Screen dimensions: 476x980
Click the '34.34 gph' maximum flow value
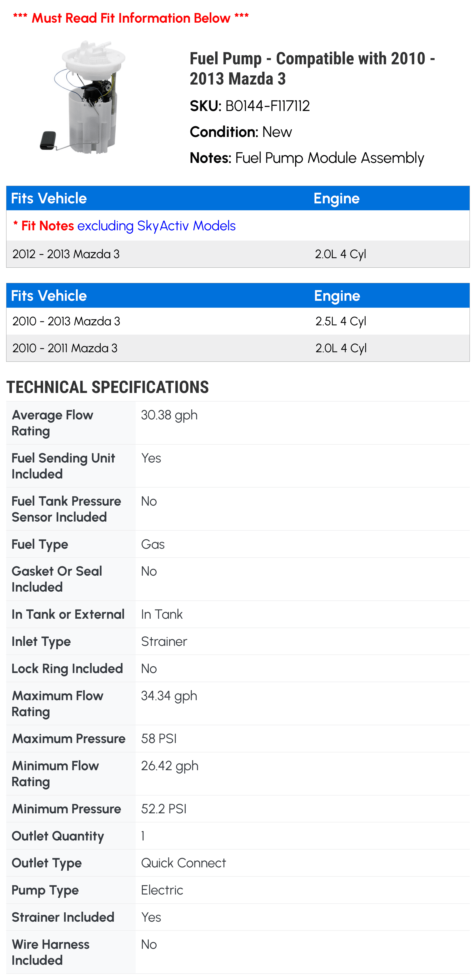click(169, 696)
